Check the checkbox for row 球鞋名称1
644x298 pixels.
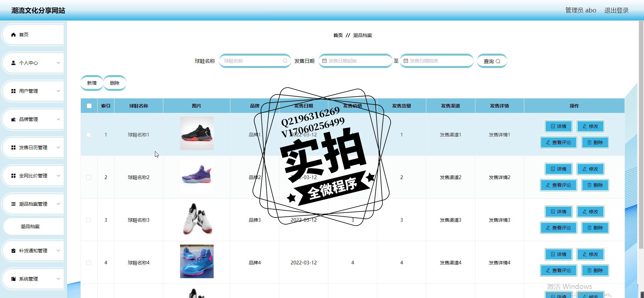click(89, 135)
